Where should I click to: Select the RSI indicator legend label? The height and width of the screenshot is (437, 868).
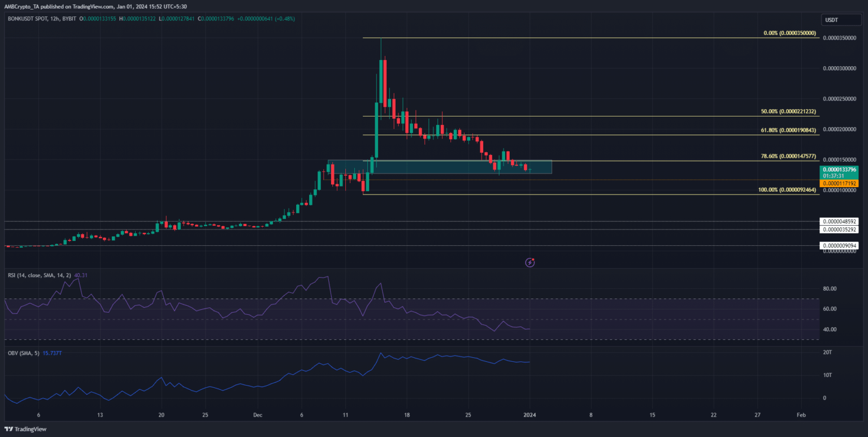(38, 275)
